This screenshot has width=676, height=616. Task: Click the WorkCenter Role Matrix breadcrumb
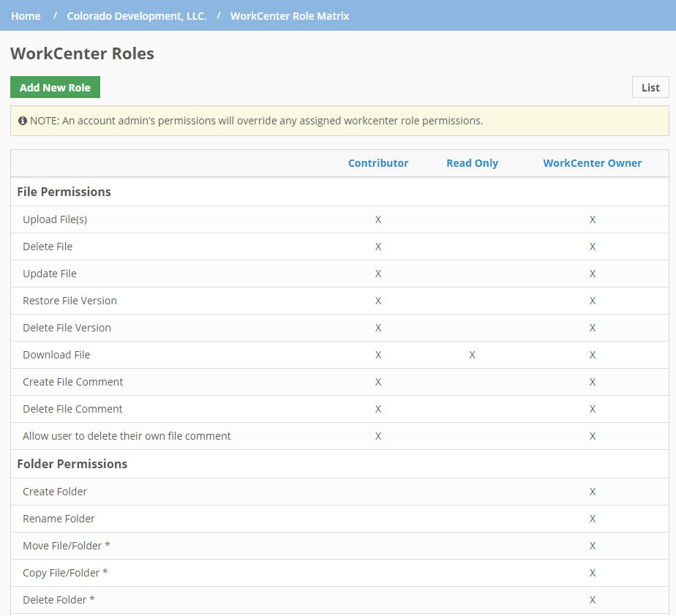point(290,15)
